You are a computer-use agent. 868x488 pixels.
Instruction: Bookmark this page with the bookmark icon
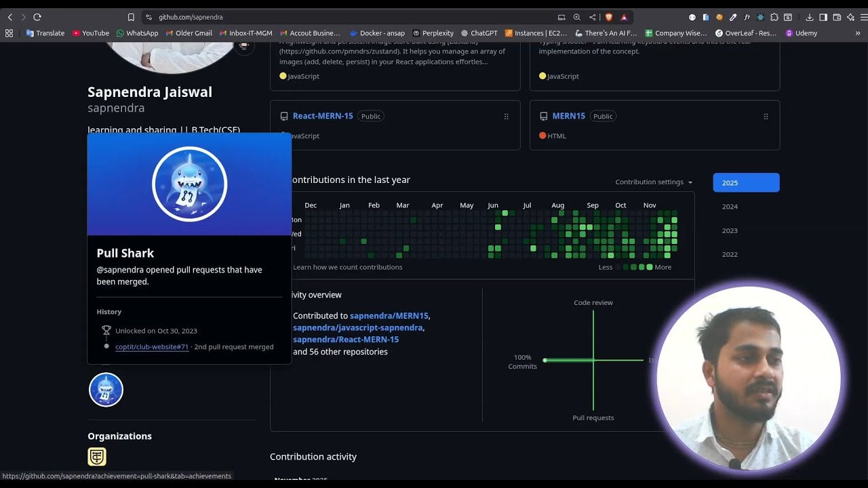[131, 17]
